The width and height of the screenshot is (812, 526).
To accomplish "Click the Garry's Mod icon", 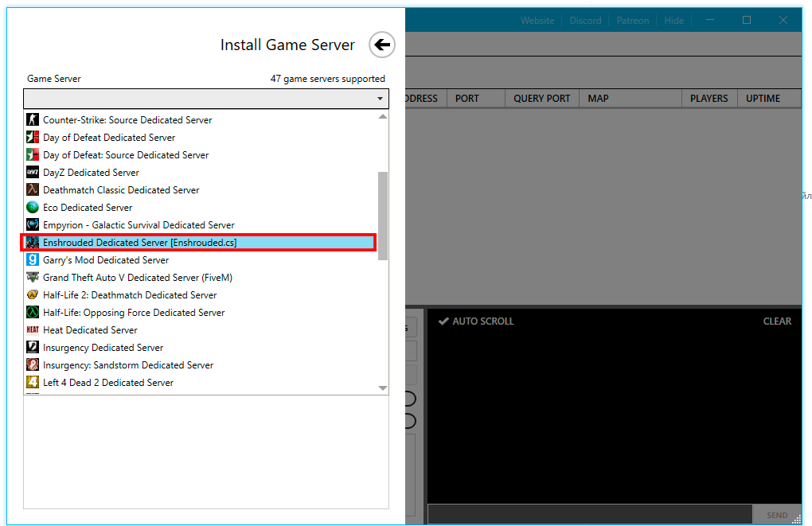I will pyautogui.click(x=33, y=260).
